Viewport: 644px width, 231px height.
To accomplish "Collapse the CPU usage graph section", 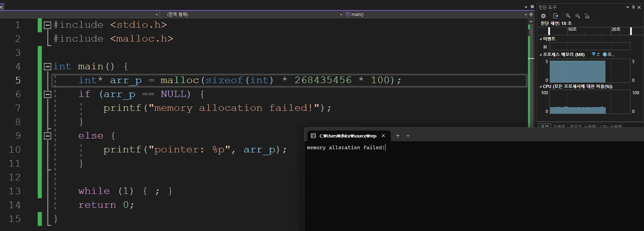I will pos(541,87).
